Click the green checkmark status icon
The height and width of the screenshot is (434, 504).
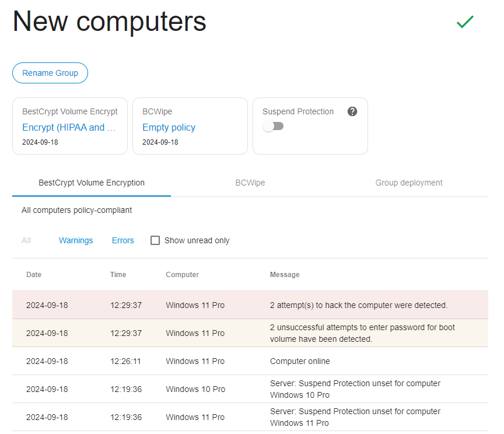coord(465,22)
